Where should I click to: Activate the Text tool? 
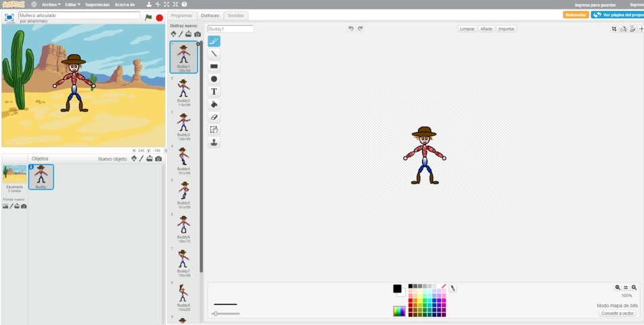tap(214, 91)
